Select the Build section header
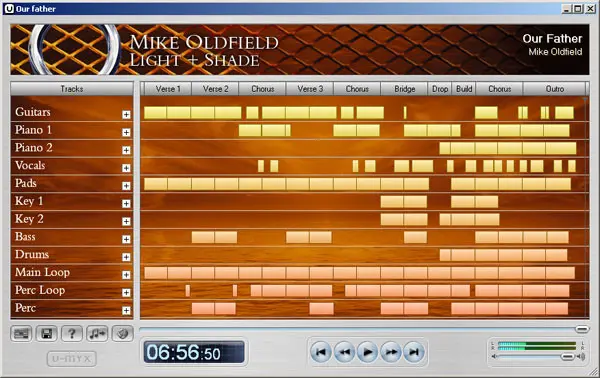Viewport: 600px width, 378px height. [x=464, y=89]
